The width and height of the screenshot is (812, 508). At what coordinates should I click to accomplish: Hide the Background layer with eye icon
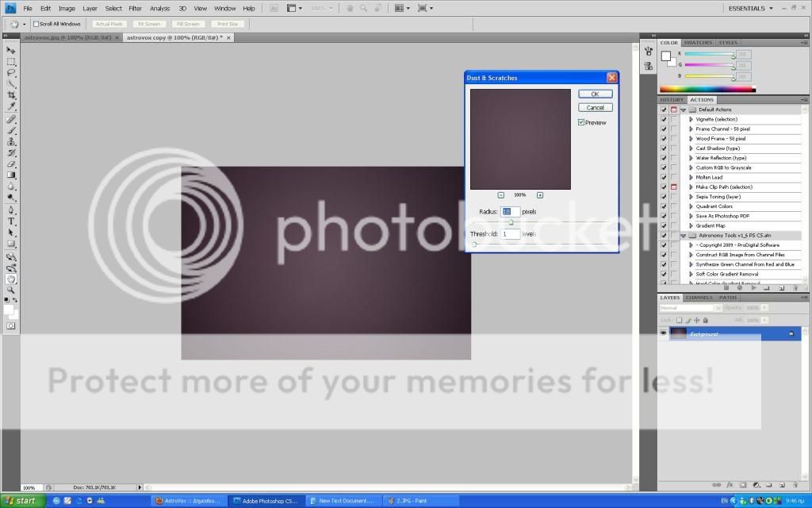pos(664,333)
